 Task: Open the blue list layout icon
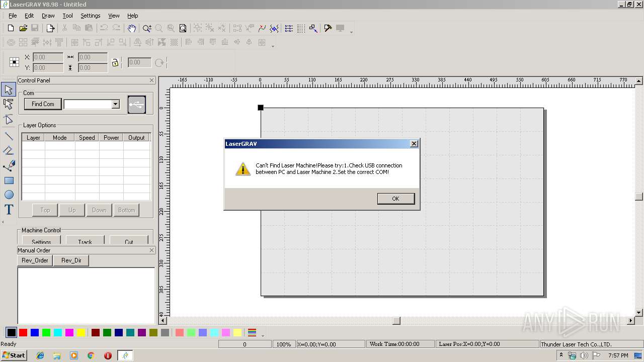289,28
